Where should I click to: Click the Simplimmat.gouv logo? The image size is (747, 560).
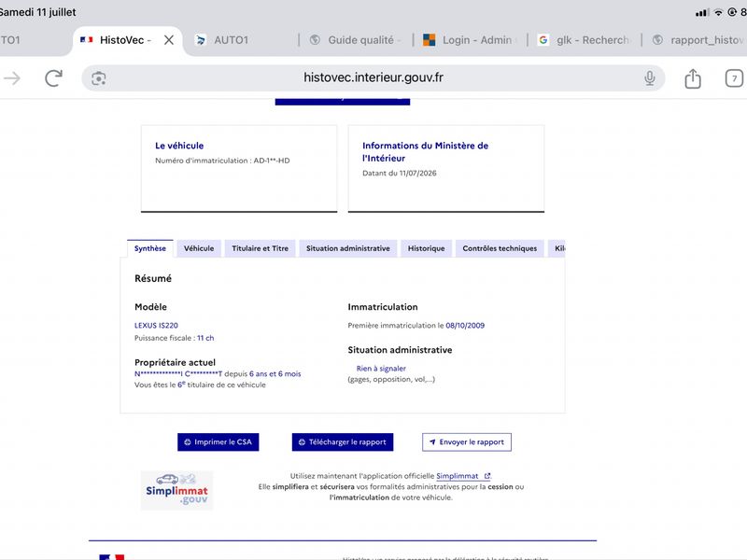coord(176,491)
